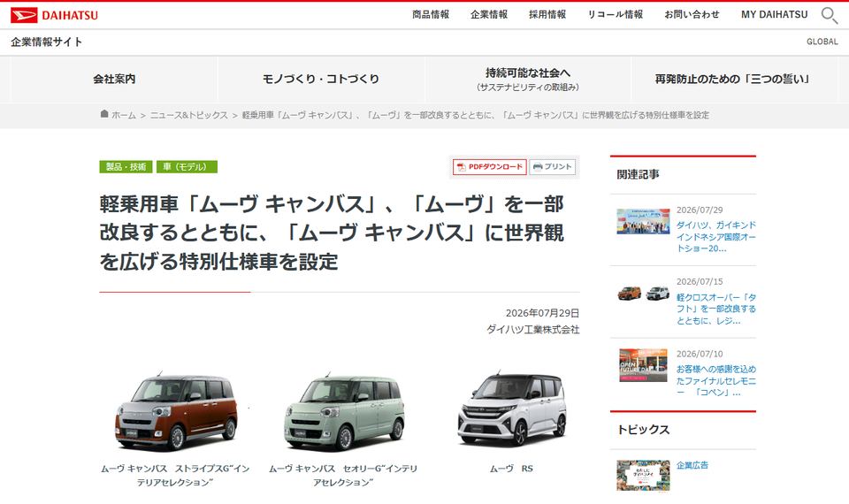
Task: Click the white ムーヴ RS car image
Action: point(512,409)
